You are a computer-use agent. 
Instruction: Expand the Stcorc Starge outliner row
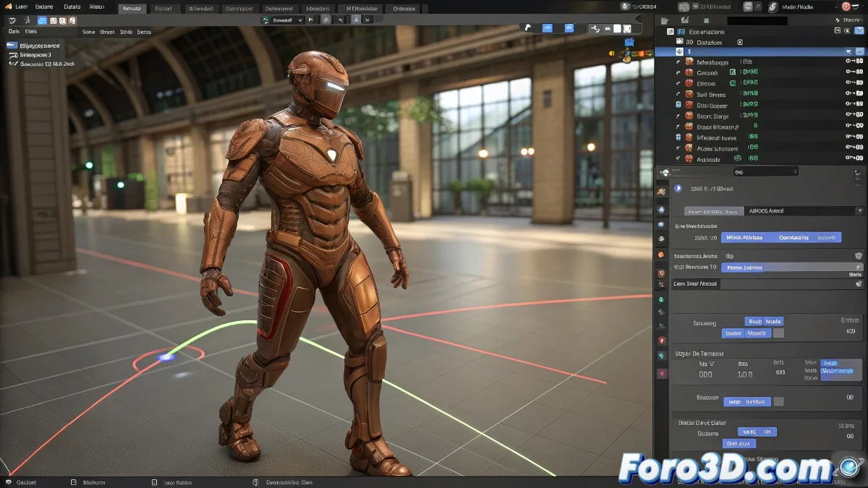[x=678, y=116]
